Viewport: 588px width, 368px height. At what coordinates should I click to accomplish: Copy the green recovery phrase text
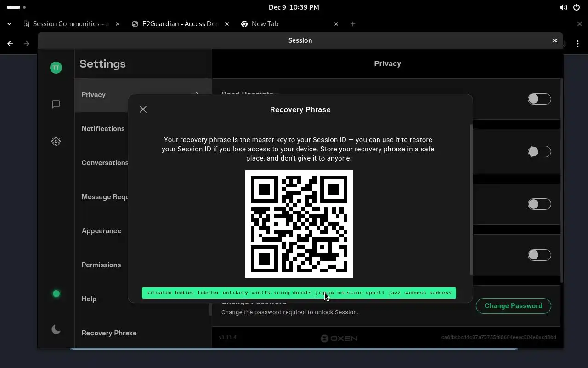tap(299, 293)
